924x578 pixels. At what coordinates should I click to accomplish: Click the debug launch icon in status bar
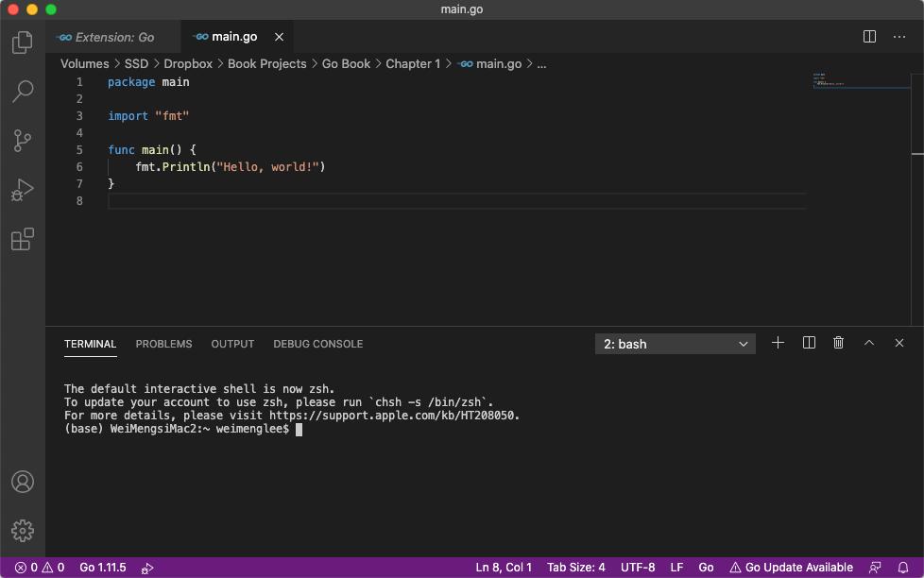(147, 568)
